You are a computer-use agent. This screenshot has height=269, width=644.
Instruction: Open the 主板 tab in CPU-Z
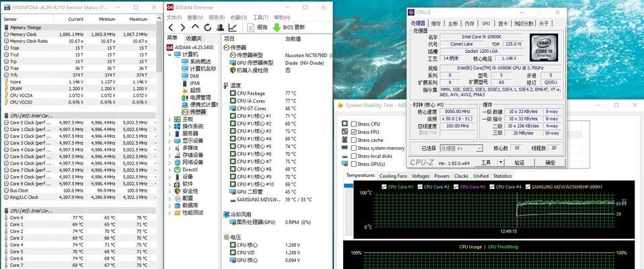point(453,24)
